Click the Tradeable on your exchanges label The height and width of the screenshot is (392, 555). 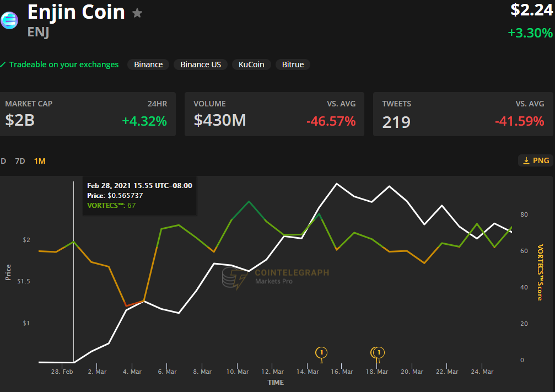[x=64, y=65]
